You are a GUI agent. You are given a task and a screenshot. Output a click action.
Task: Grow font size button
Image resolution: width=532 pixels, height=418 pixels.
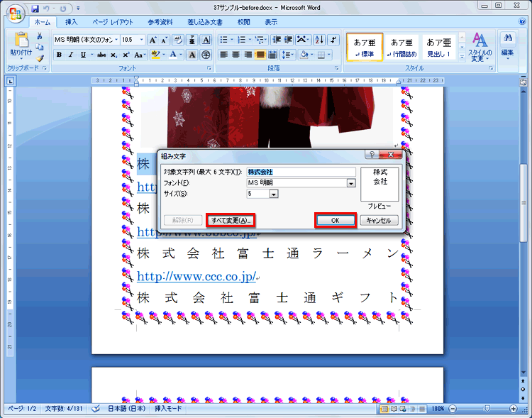point(153,40)
